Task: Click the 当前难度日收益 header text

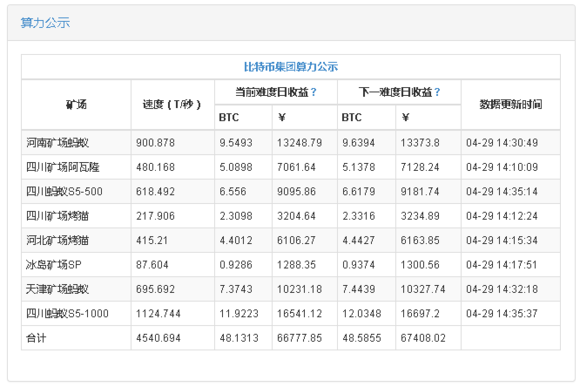Action: (272, 92)
